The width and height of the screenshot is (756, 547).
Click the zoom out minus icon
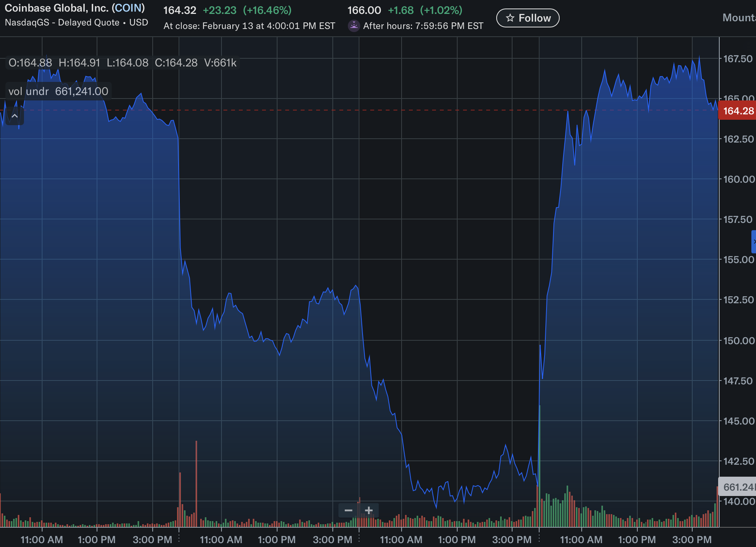coord(348,510)
